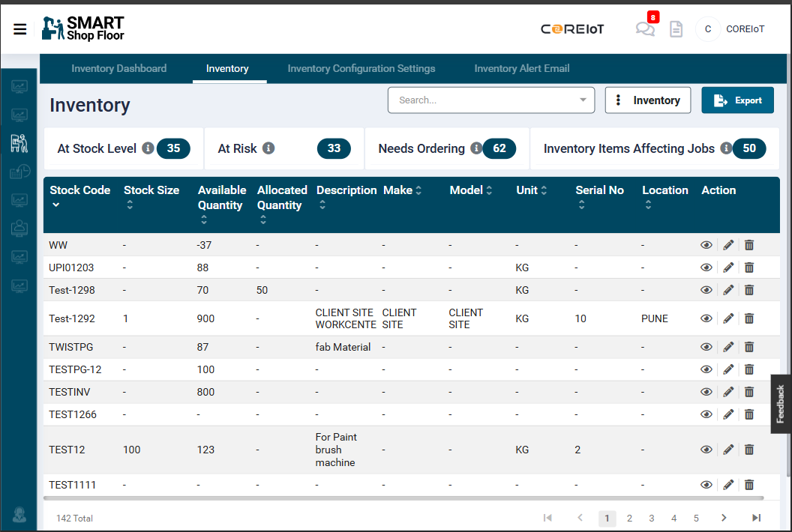Open the hamburger navigation menu

pyautogui.click(x=20, y=29)
